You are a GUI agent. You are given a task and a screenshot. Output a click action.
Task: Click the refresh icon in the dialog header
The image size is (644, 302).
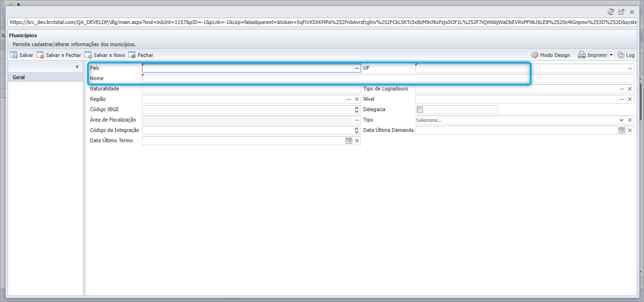tap(611, 12)
